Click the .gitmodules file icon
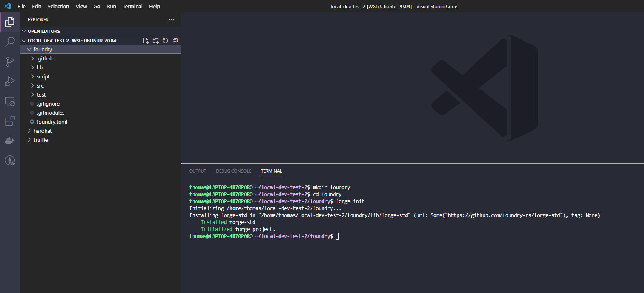This screenshot has height=293, width=644. [x=32, y=113]
